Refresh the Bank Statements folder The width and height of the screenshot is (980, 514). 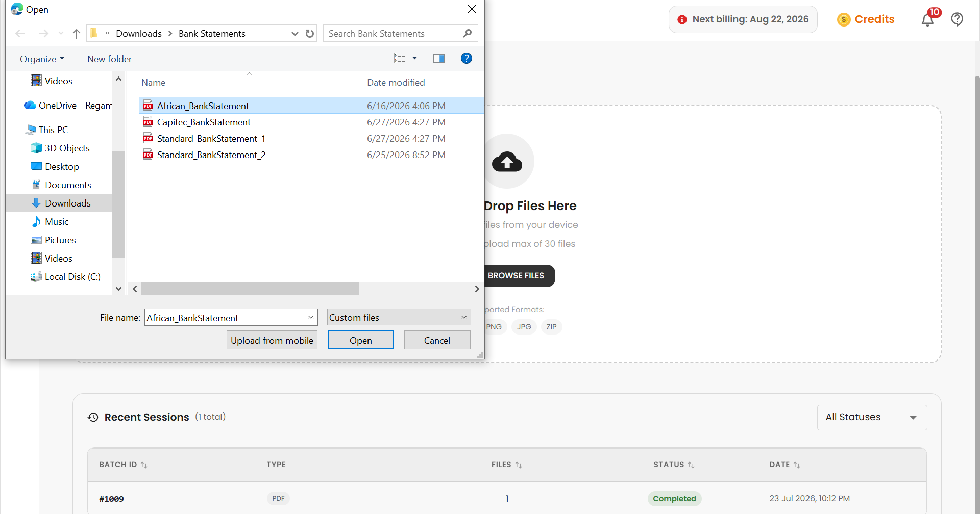[x=310, y=34]
